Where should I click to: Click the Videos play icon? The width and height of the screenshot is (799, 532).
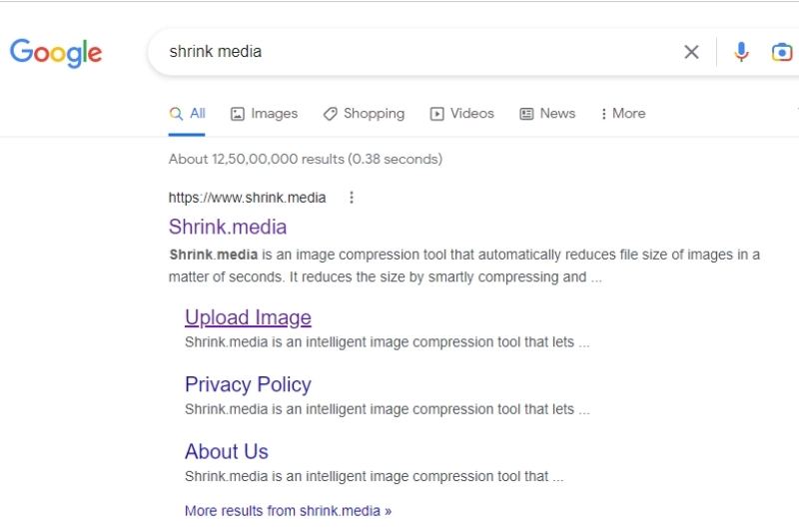(436, 114)
